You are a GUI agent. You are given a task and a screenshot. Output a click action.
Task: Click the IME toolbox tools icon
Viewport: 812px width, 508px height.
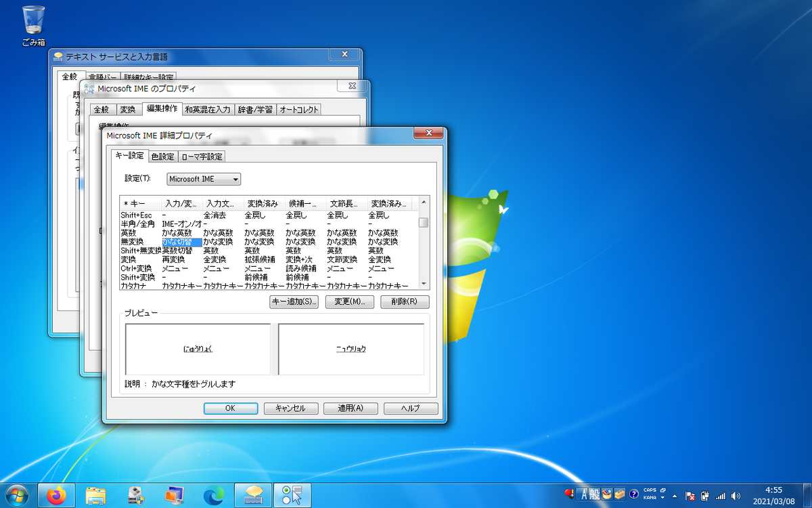620,494
